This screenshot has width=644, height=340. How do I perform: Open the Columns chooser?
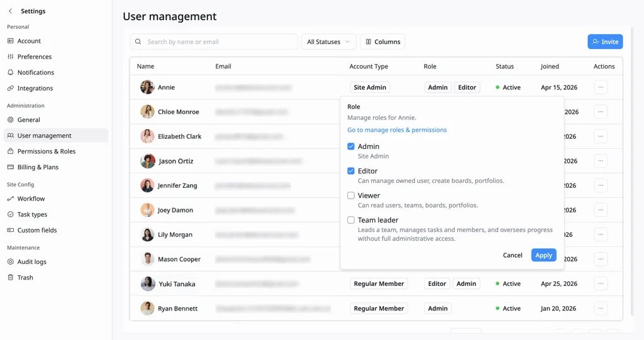tap(383, 42)
